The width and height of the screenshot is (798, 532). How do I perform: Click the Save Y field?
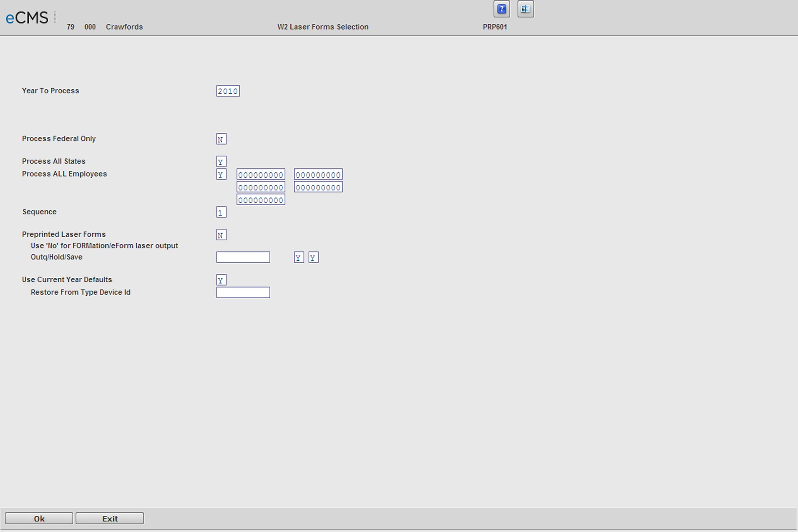pyautogui.click(x=313, y=258)
